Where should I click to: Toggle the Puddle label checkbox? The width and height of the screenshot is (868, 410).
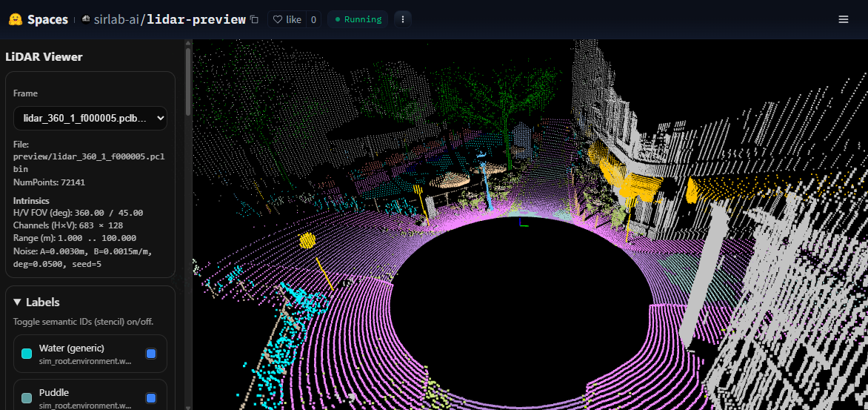point(151,398)
